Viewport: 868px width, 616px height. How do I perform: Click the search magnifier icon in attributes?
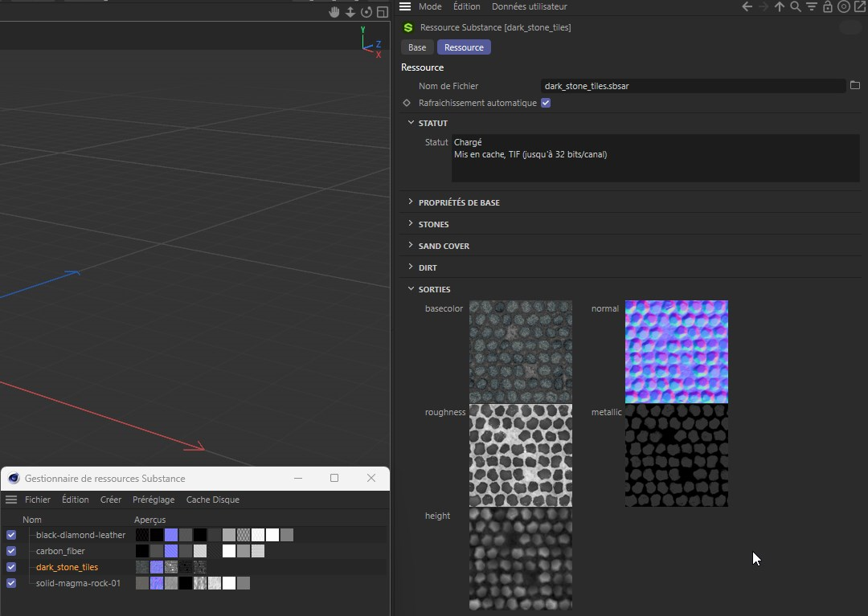pyautogui.click(x=796, y=6)
